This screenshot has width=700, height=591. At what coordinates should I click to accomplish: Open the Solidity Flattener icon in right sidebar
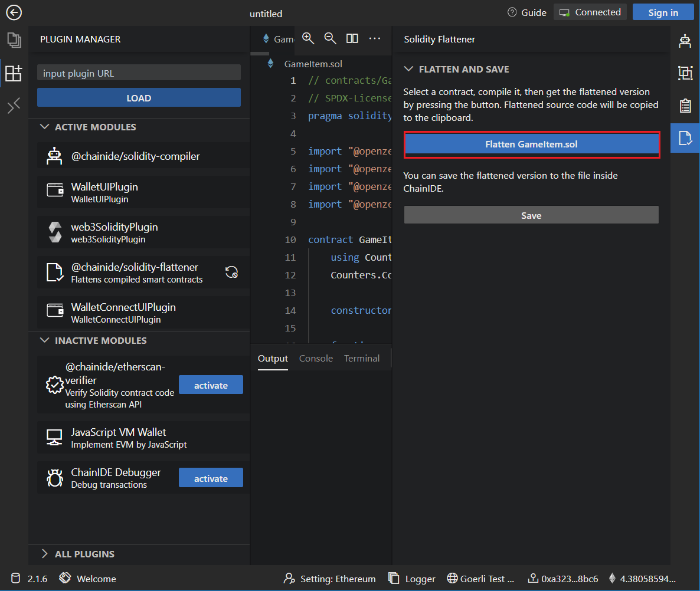click(x=685, y=138)
